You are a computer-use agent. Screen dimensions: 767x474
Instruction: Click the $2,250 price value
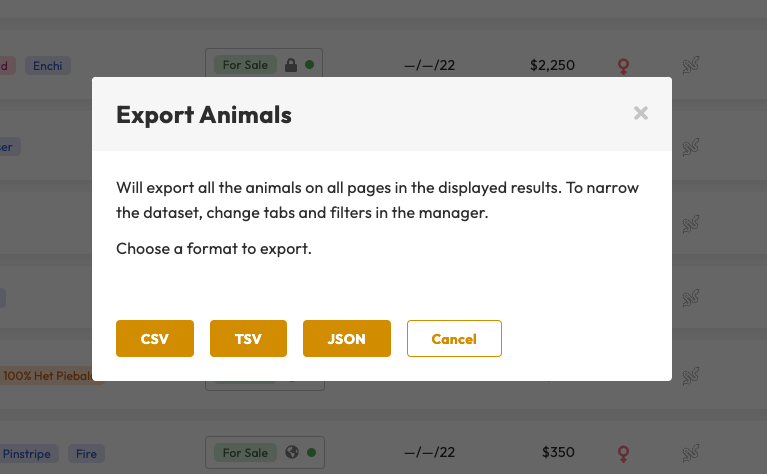coord(552,66)
